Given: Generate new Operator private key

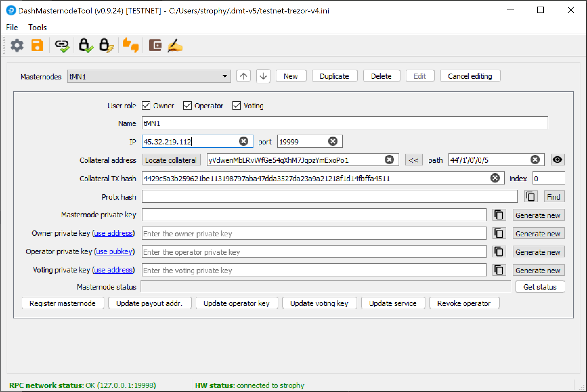Looking at the screenshot, I should (x=538, y=252).
